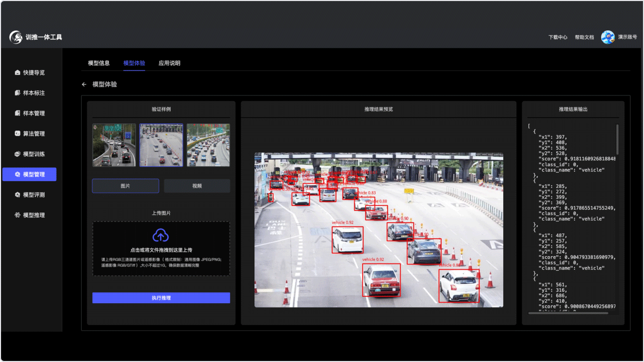Select the 图片 input mode
The image size is (644, 362).
point(125,186)
